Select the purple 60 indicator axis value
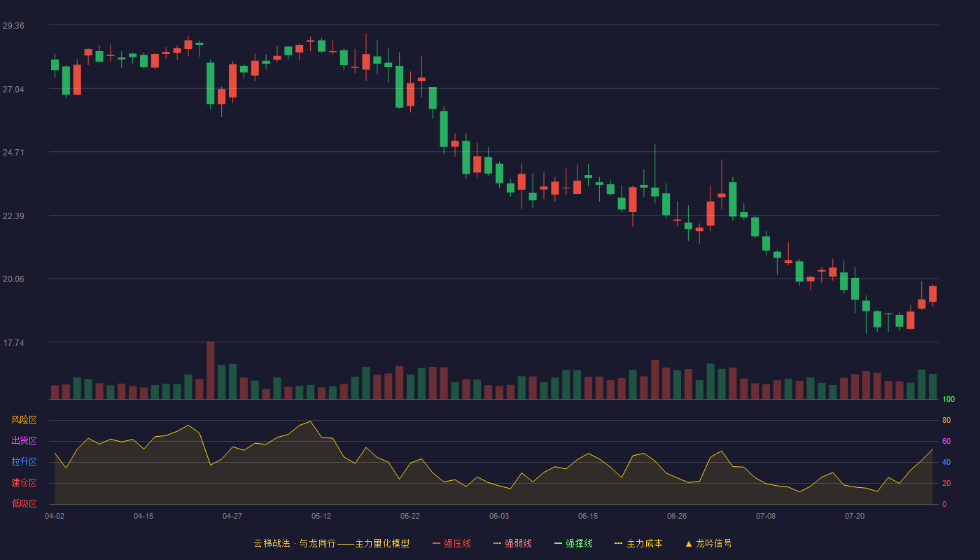The height and width of the screenshot is (560, 980). tap(946, 441)
